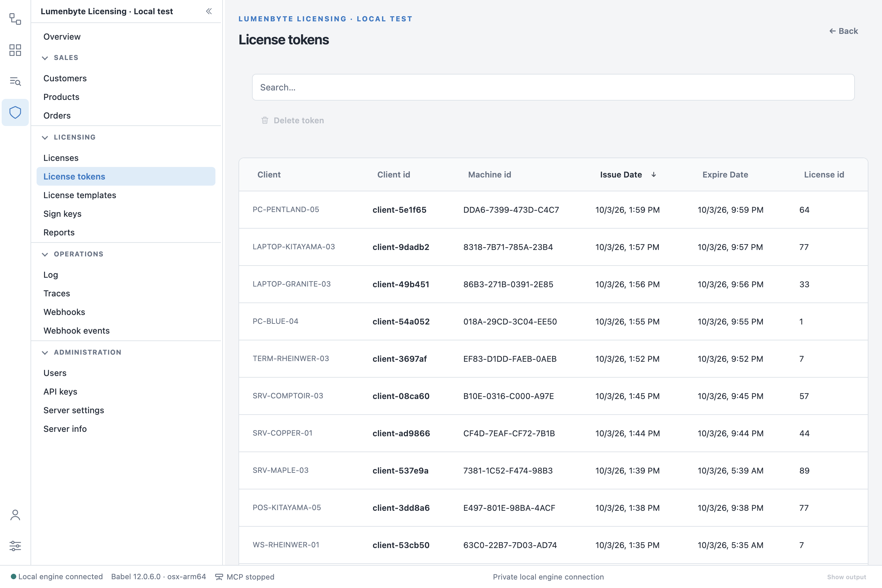Image resolution: width=882 pixels, height=588 pixels.
Task: Open Reports in the sidebar
Action: pyautogui.click(x=126, y=232)
